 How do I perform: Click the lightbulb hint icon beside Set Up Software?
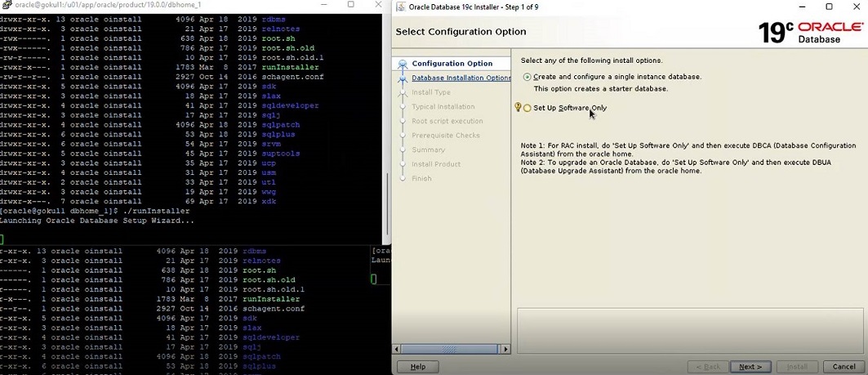pos(518,107)
